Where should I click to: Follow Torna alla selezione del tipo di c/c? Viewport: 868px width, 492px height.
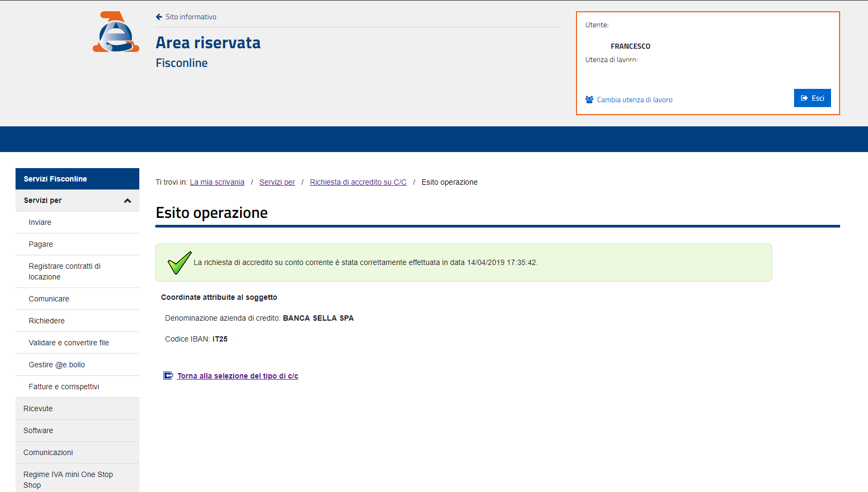(x=238, y=376)
